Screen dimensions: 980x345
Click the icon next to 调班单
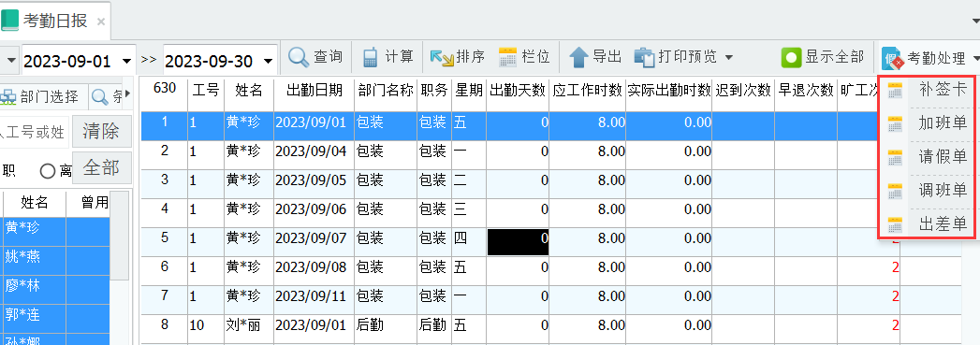click(x=895, y=191)
